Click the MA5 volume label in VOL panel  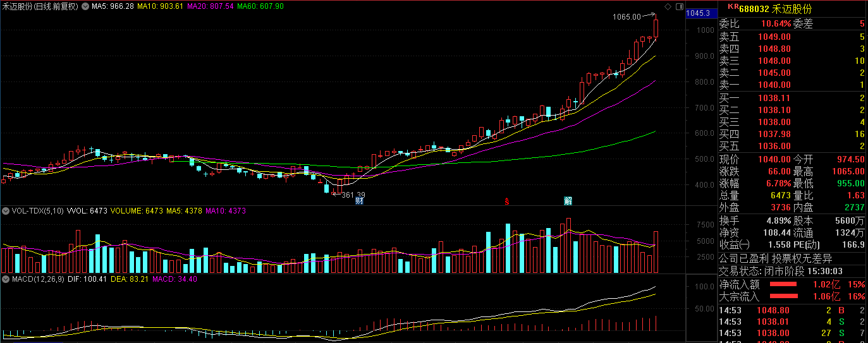coord(184,210)
